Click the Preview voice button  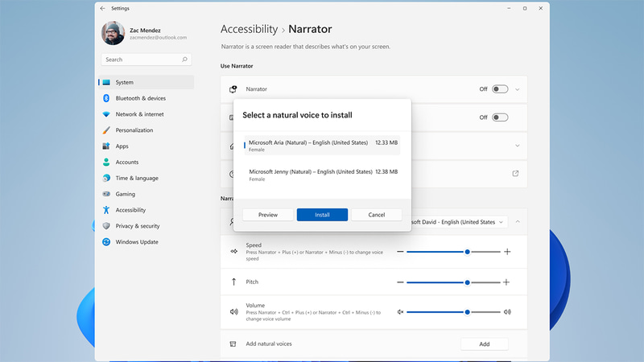pos(267,215)
